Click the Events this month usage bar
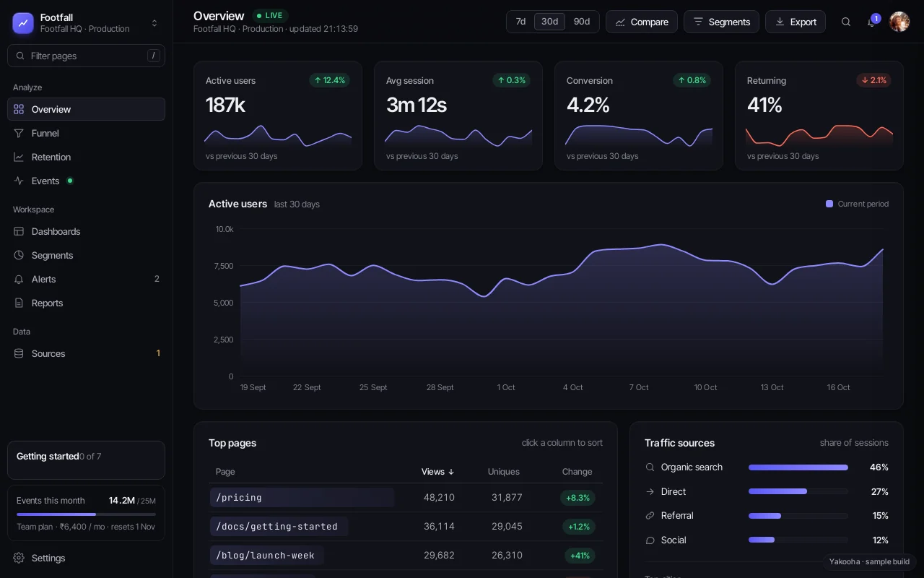 point(86,514)
